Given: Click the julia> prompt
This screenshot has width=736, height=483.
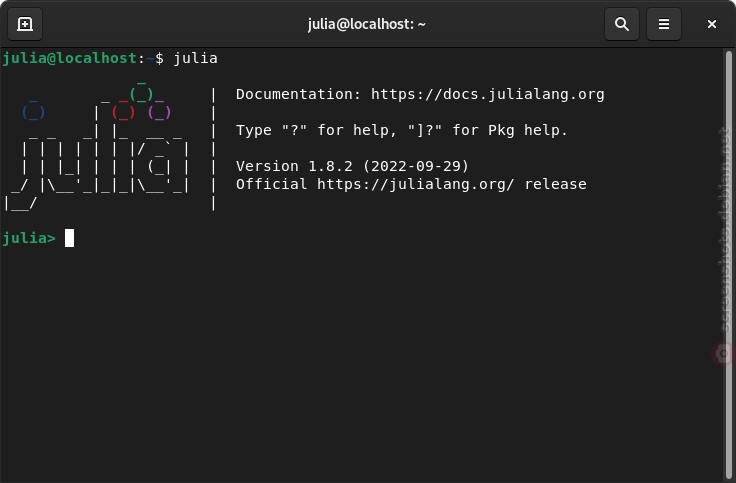Looking at the screenshot, I should pyautogui.click(x=29, y=238).
